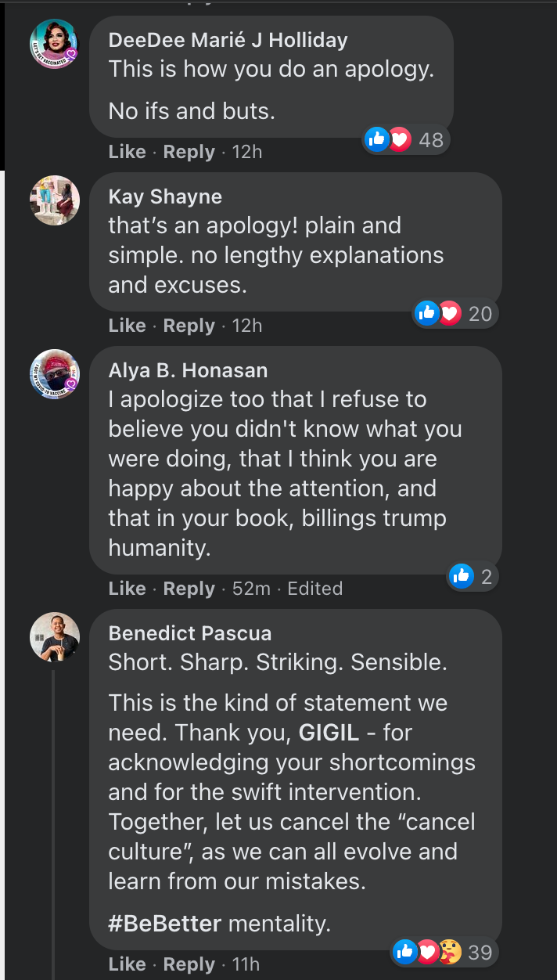View the 48 reactions on DeeDee's comment
557x980 pixels.
tap(405, 140)
